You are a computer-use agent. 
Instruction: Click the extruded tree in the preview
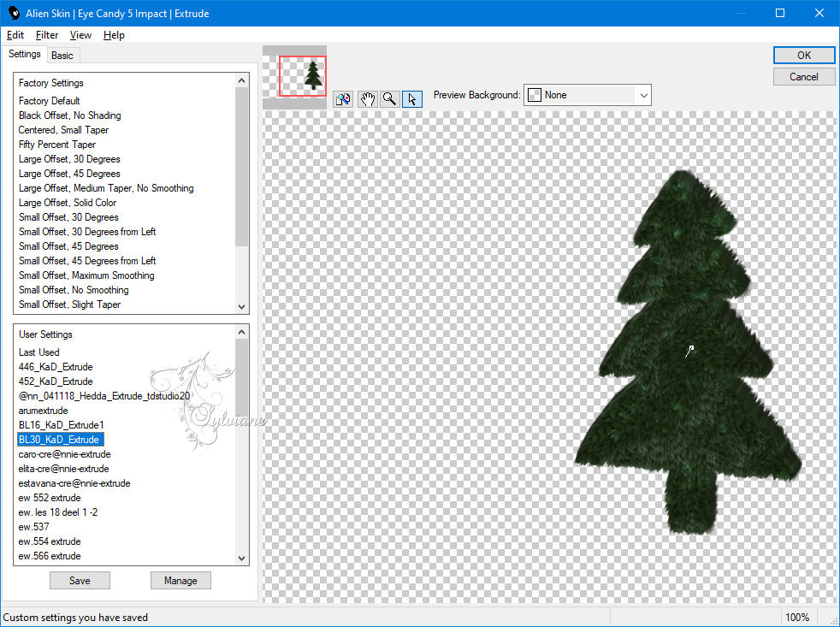coord(688,353)
